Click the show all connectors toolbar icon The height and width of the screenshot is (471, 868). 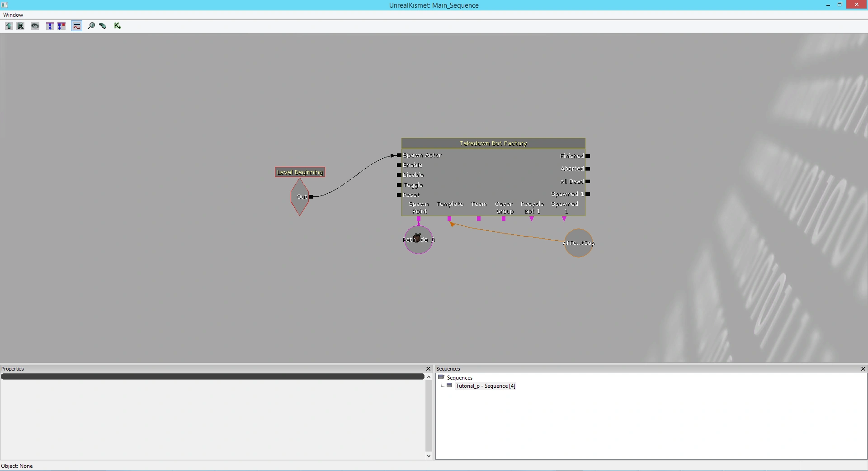[x=61, y=26]
